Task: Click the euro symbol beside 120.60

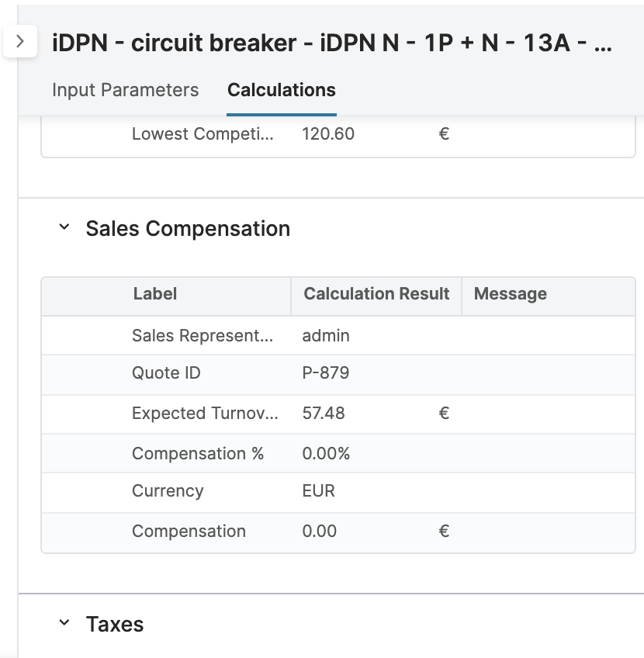Action: coord(442,133)
